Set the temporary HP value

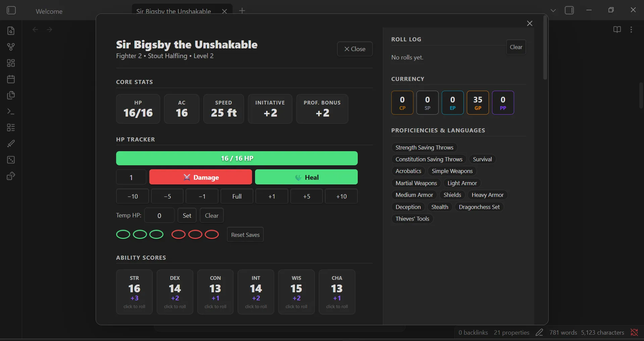pyautogui.click(x=187, y=215)
